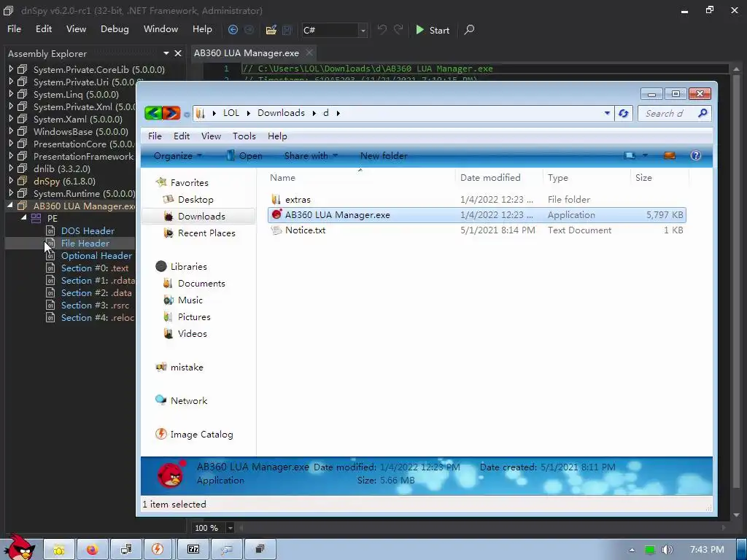Sort by the Name column header
The width and height of the screenshot is (747, 560).
click(282, 178)
